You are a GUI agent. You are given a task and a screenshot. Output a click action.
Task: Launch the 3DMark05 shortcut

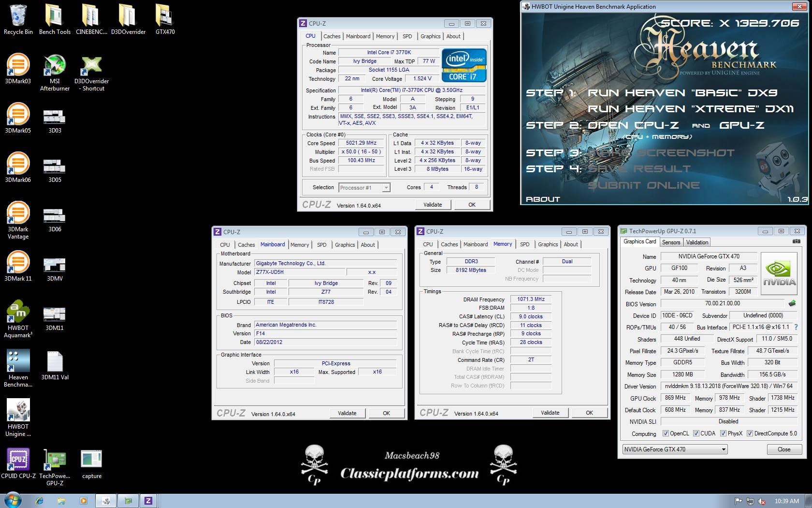[18, 118]
